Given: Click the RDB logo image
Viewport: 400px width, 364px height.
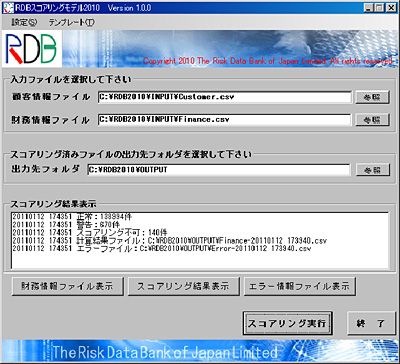Looking at the screenshot, I should pos(32,49).
